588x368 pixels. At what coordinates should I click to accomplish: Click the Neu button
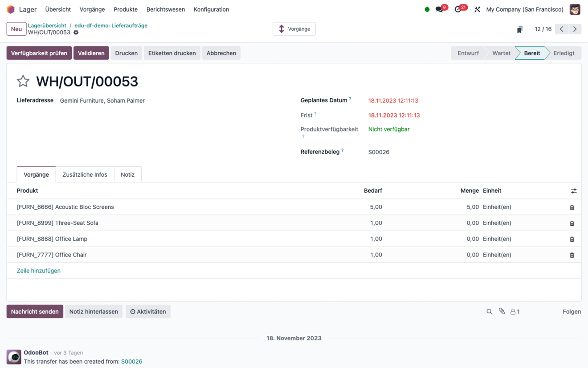pos(16,29)
